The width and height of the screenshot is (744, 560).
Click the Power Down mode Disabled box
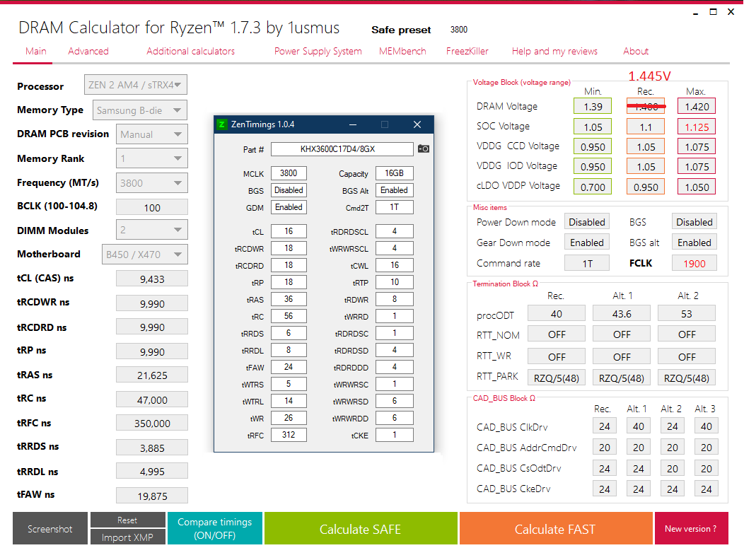[587, 222]
